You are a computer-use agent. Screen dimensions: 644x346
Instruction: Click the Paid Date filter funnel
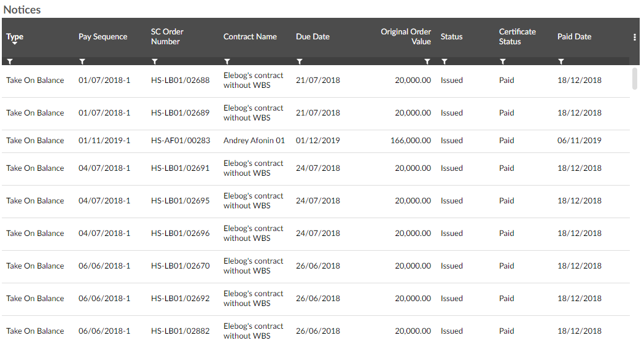tap(561, 61)
